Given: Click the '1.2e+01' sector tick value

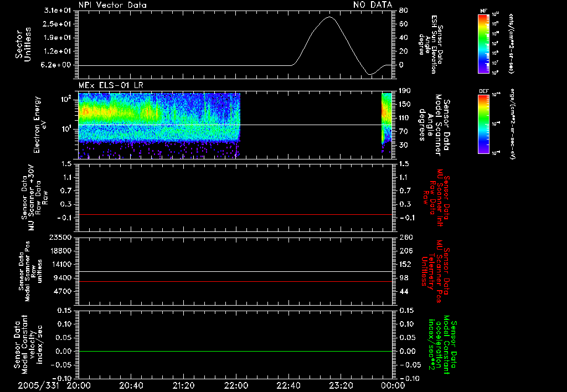Looking at the screenshot, I should [58, 51].
